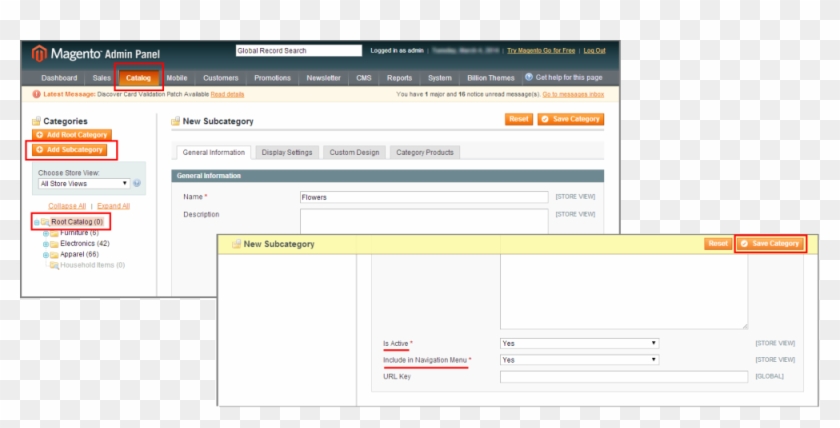Open the Customers menu
This screenshot has width=840, height=428.
tap(220, 78)
